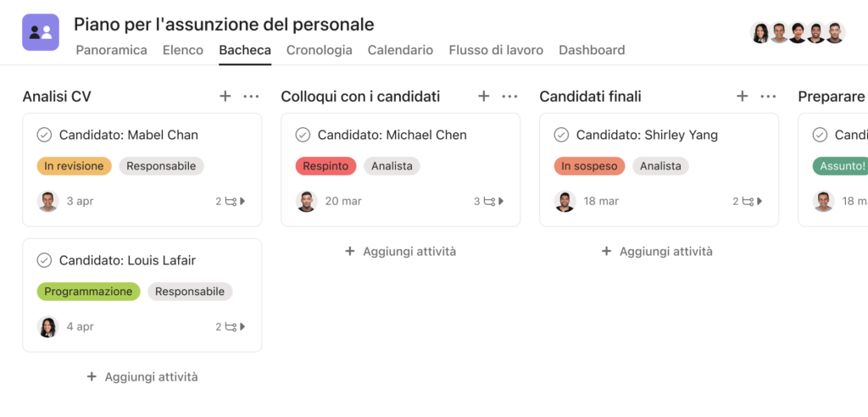The width and height of the screenshot is (868, 417).
Task: Mark Candidato: Michael Chen as complete
Action: [x=303, y=135]
